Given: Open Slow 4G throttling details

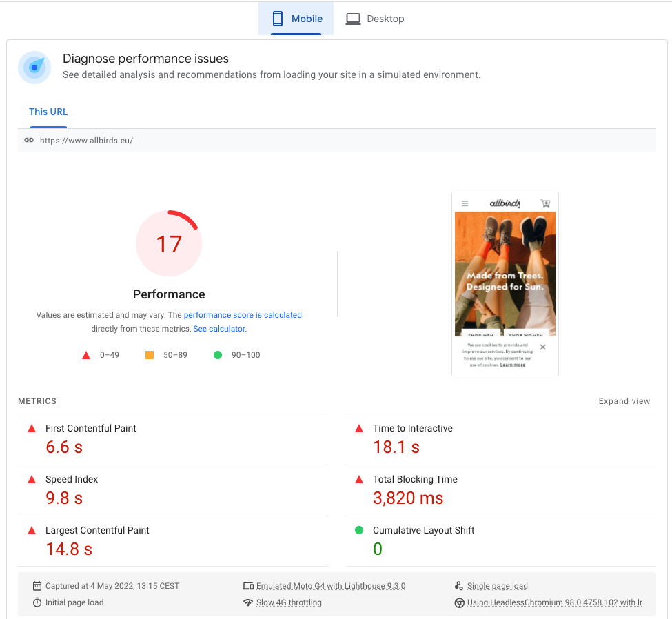Looking at the screenshot, I should [289, 602].
